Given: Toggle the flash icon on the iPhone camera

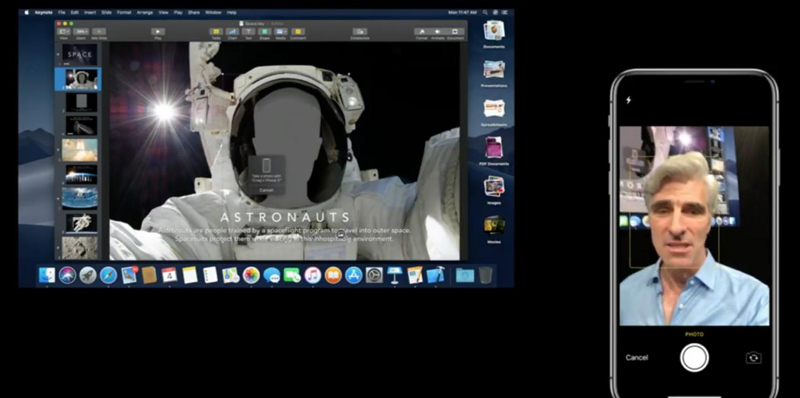Looking at the screenshot, I should tap(629, 100).
